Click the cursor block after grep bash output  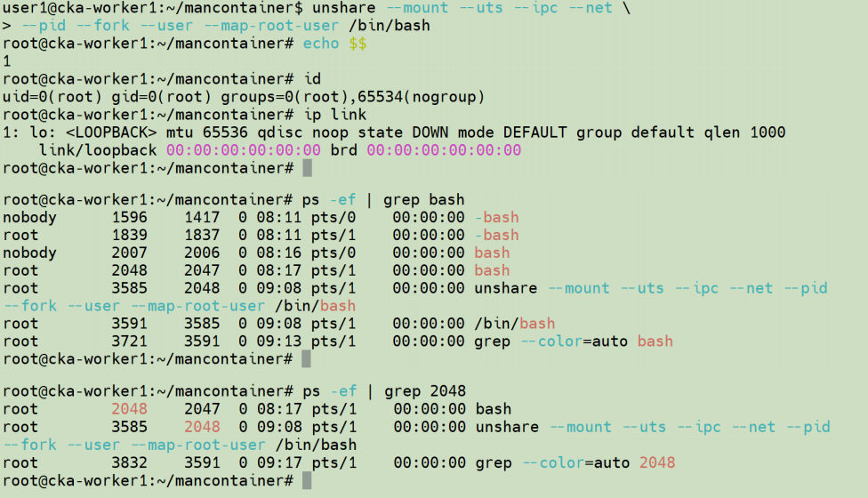pyautogui.click(x=306, y=359)
